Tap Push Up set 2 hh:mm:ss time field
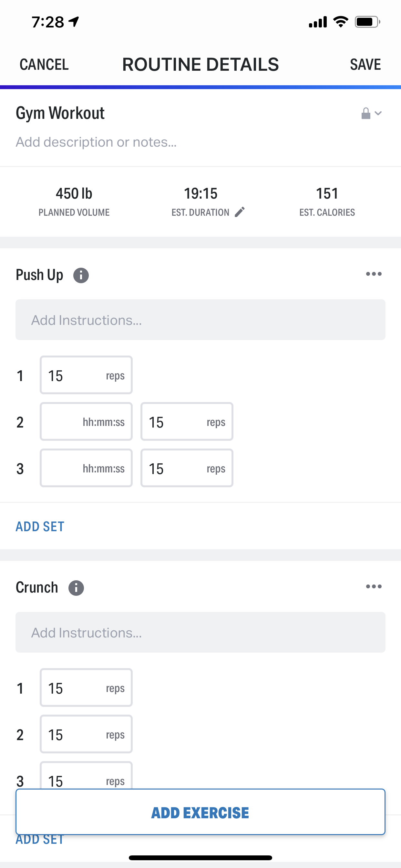The height and width of the screenshot is (868, 401). point(86,421)
